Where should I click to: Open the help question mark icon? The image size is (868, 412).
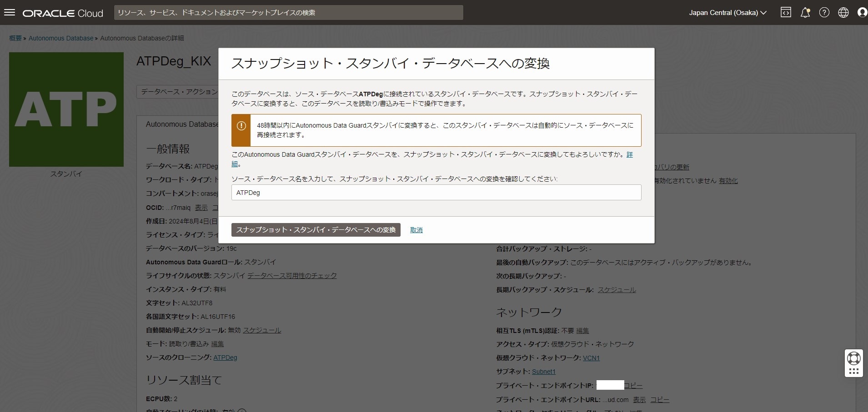point(824,13)
